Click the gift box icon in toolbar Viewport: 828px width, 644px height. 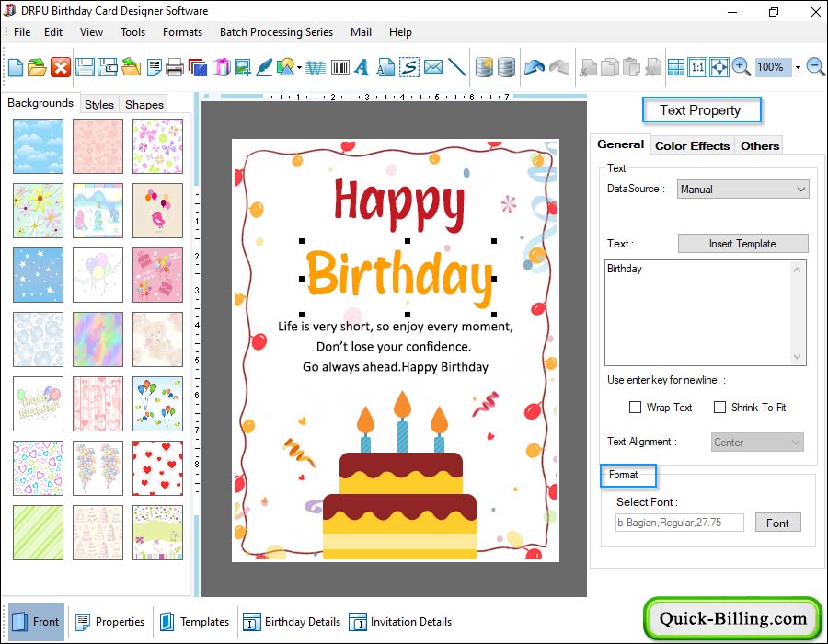(221, 67)
